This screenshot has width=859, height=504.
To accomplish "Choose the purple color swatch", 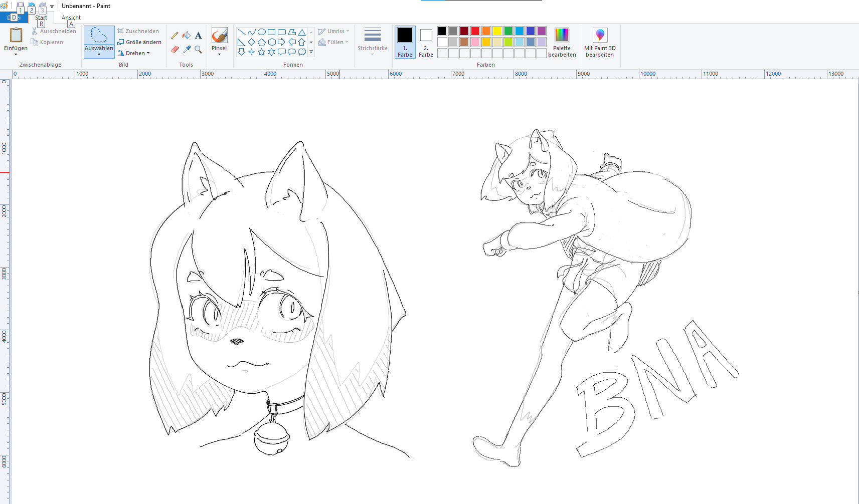I will (542, 31).
